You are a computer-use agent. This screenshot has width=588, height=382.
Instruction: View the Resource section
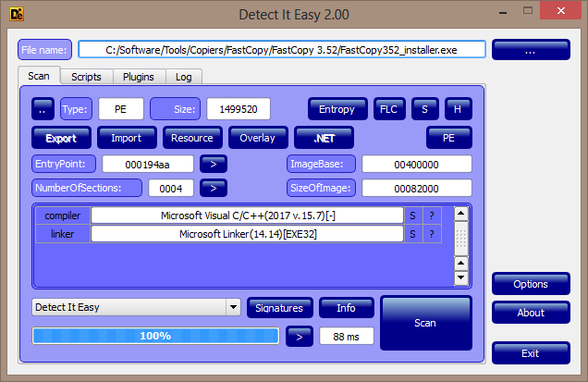(x=192, y=138)
